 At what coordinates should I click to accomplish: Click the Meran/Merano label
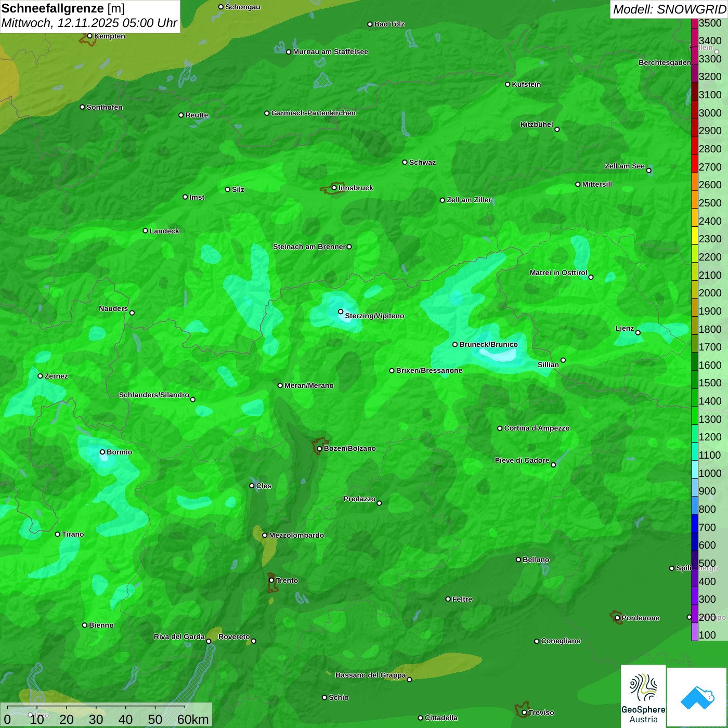[x=309, y=385]
